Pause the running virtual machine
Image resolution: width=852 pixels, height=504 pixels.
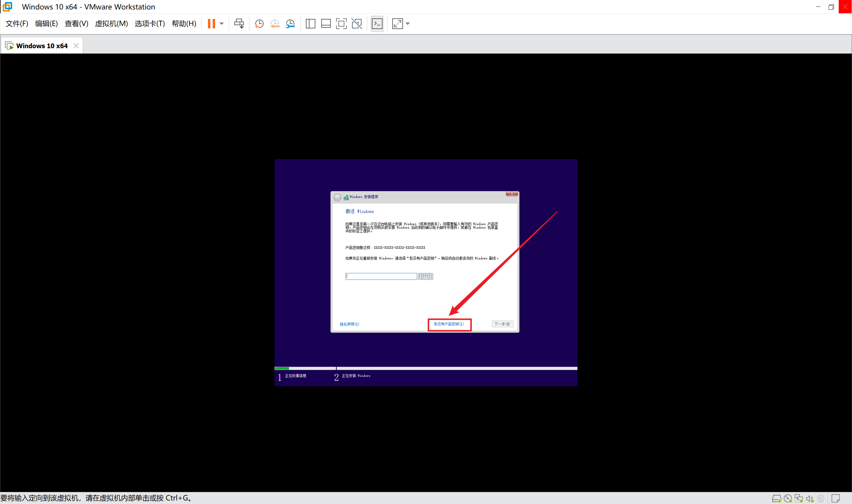point(211,23)
